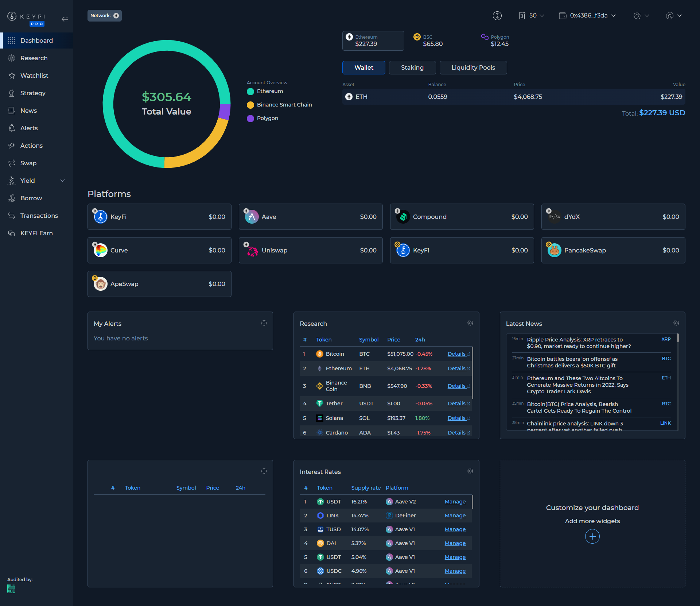Open the Uniswap platform card
Viewport: 700px width, 606px height.
[x=311, y=250]
